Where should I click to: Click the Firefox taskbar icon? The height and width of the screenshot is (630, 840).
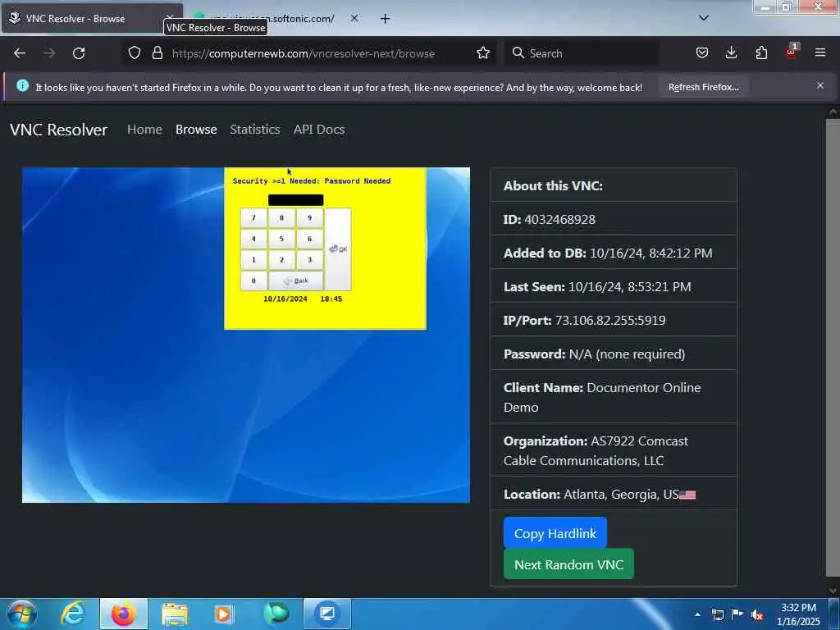coord(123,614)
